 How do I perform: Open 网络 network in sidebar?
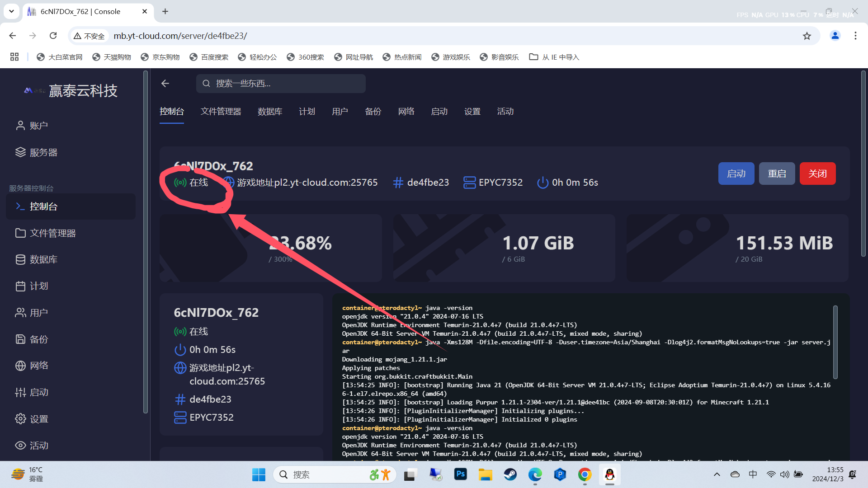click(32, 366)
